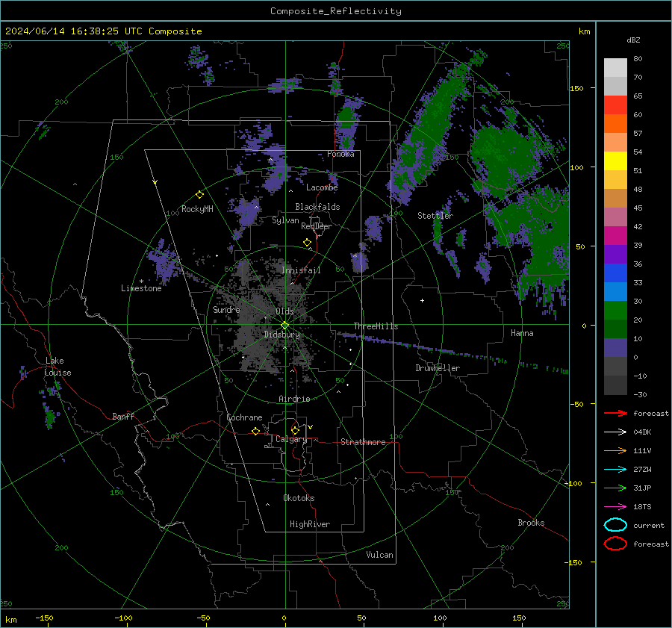Image resolution: width=672 pixels, height=628 pixels.
Task: Click the red forecast ellipse icon
Action: [x=615, y=544]
